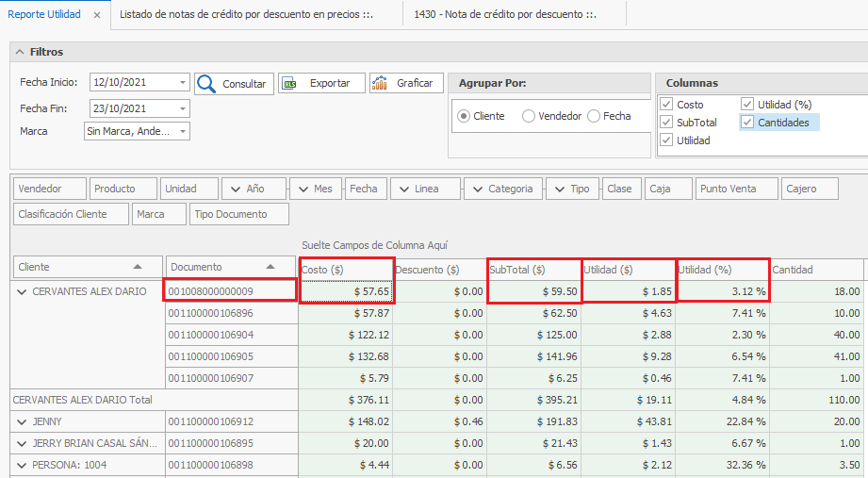This screenshot has height=478, width=868.
Task: Click the Tipo Documento field button
Action: [230, 214]
